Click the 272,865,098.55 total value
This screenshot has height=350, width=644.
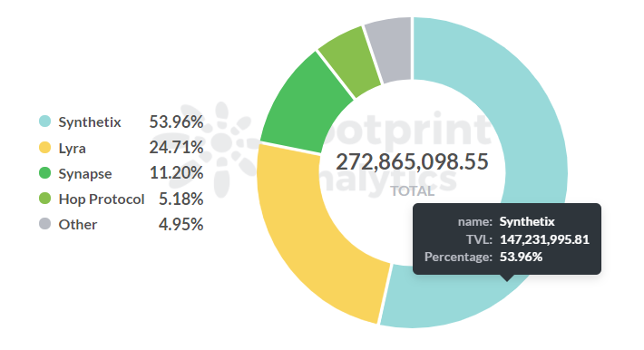tap(412, 161)
